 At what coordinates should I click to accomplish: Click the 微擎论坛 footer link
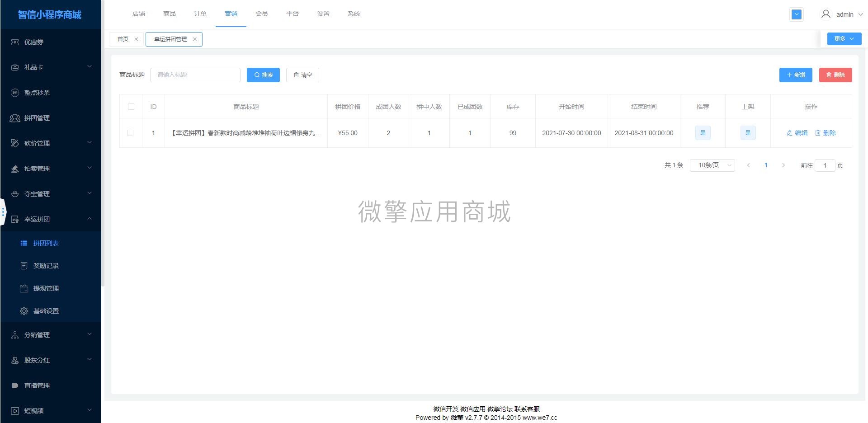(500, 409)
